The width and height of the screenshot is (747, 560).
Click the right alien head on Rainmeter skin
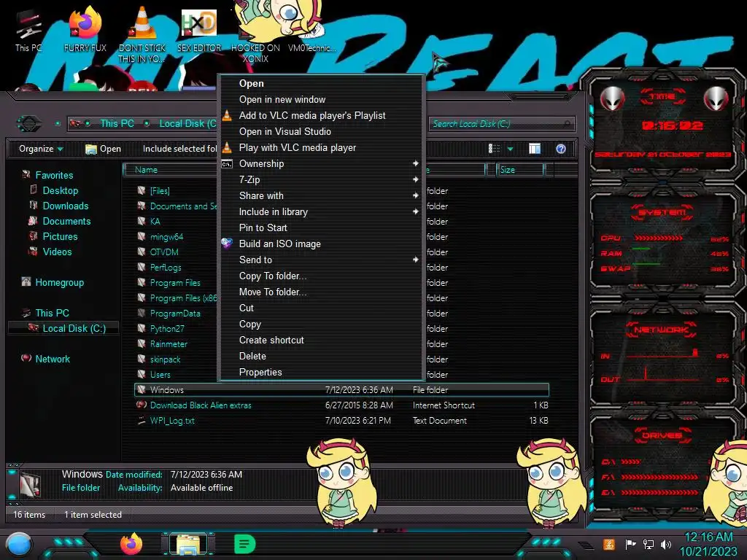(716, 99)
